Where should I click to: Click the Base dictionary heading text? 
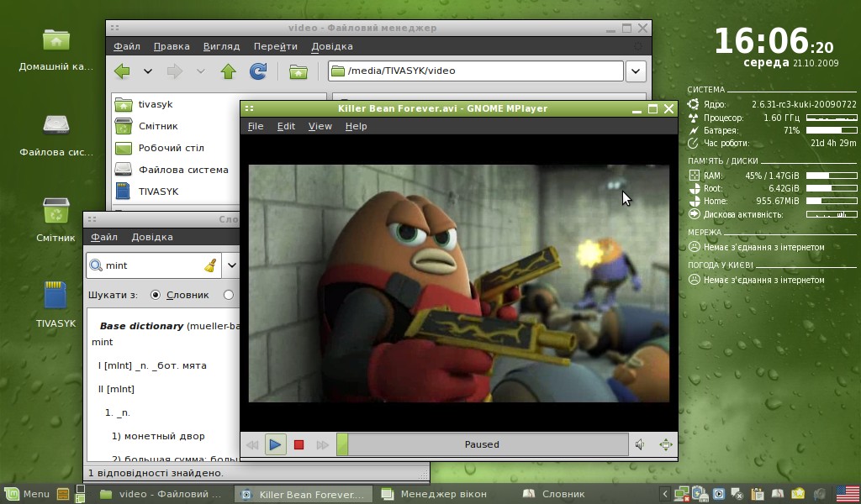click(x=141, y=326)
